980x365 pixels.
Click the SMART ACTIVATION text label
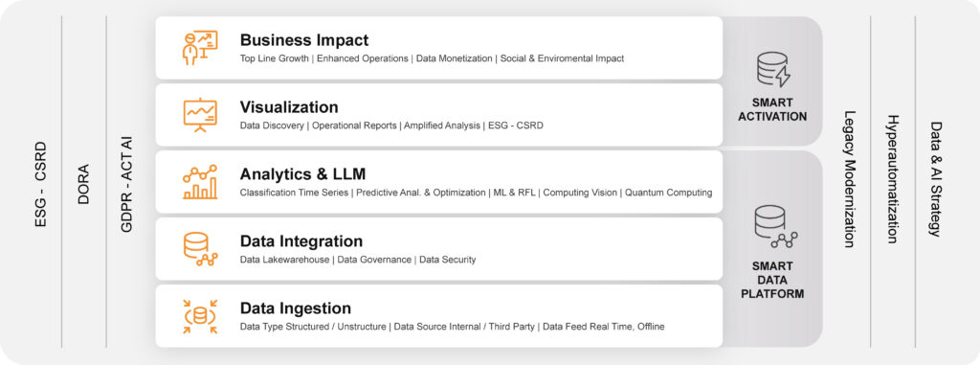(x=772, y=109)
